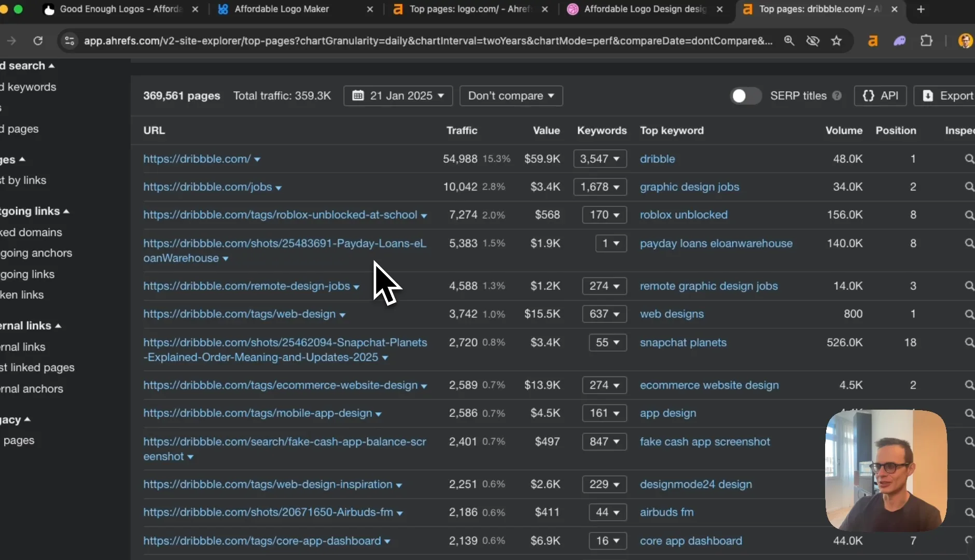This screenshot has width=975, height=560.
Task: Open the Ahrefs extension icon in toolbar
Action: click(873, 40)
